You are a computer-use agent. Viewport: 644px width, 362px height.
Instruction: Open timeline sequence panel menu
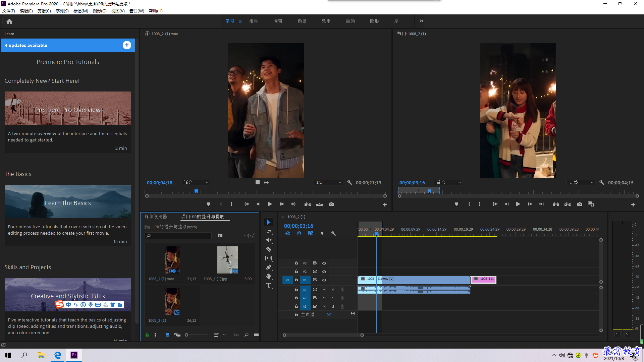pyautogui.click(x=310, y=217)
